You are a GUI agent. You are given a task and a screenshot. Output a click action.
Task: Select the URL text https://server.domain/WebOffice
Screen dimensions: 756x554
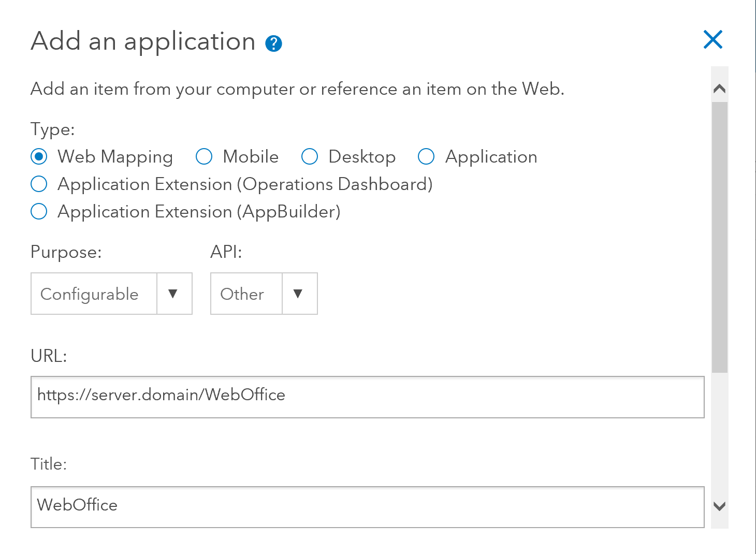161,396
